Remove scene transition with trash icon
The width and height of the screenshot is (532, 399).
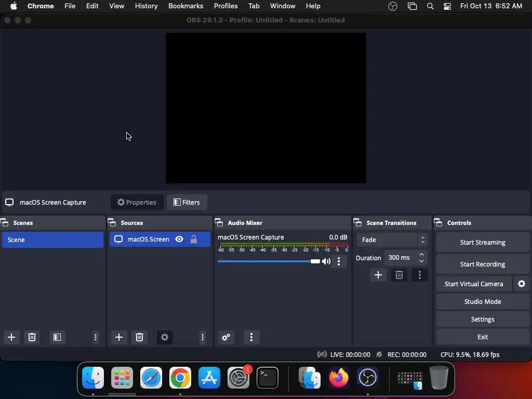tap(399, 275)
